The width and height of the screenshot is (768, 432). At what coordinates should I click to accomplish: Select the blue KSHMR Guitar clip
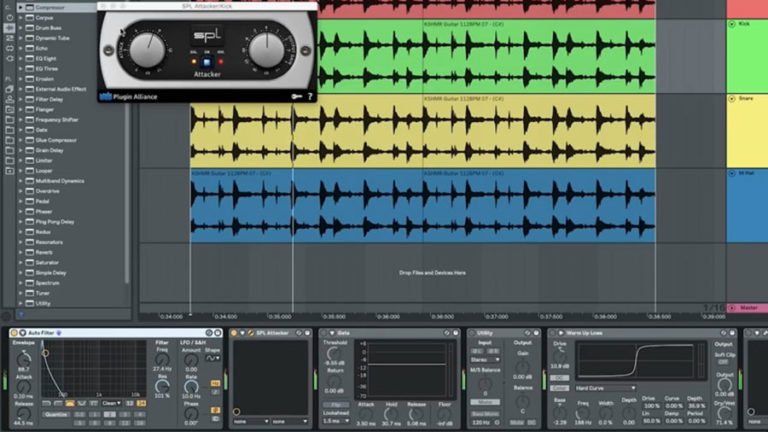click(x=300, y=205)
